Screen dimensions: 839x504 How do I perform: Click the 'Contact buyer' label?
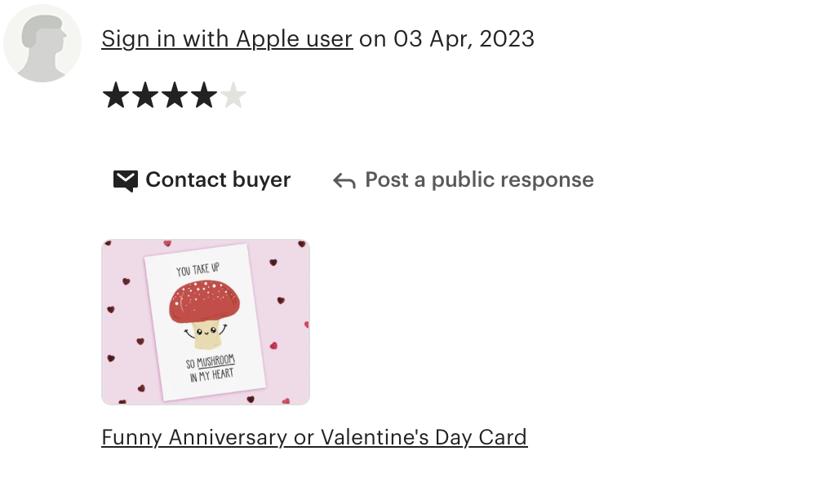pyautogui.click(x=218, y=179)
